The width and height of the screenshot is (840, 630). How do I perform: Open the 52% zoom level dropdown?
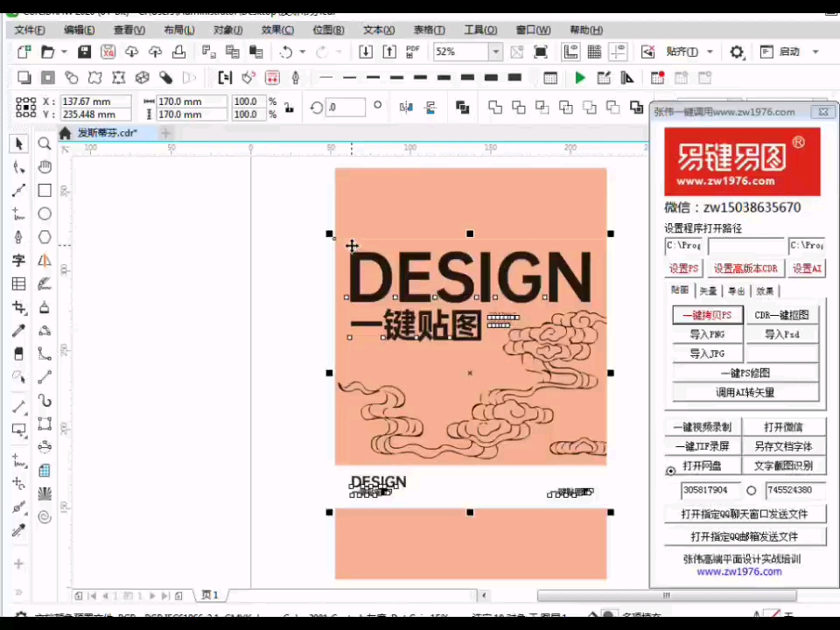click(x=495, y=52)
